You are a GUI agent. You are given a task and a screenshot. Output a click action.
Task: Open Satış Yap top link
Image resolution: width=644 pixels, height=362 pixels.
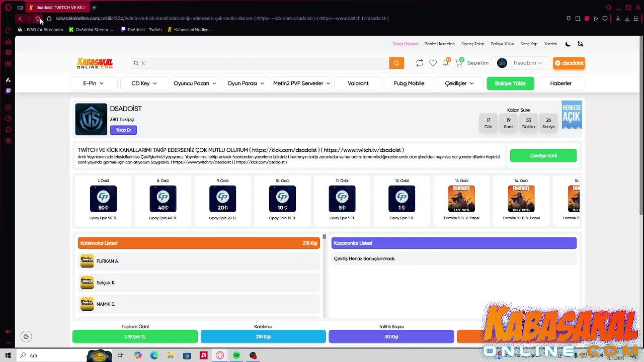(529, 44)
